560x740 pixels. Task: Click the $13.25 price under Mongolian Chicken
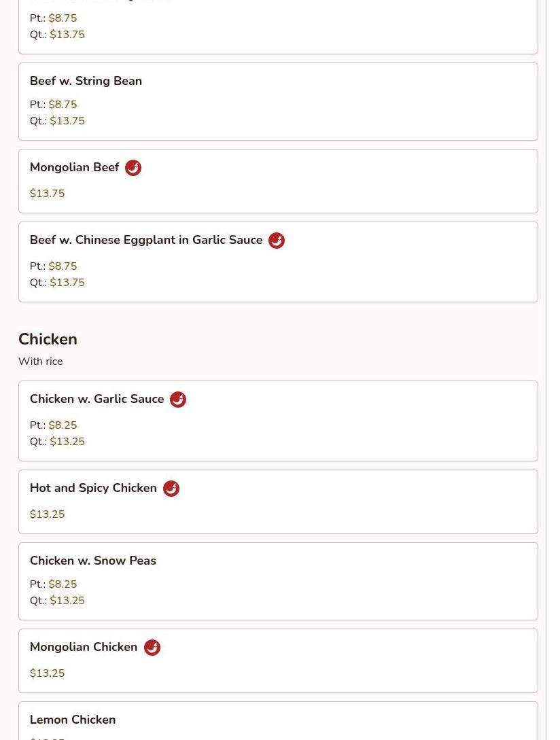(47, 673)
